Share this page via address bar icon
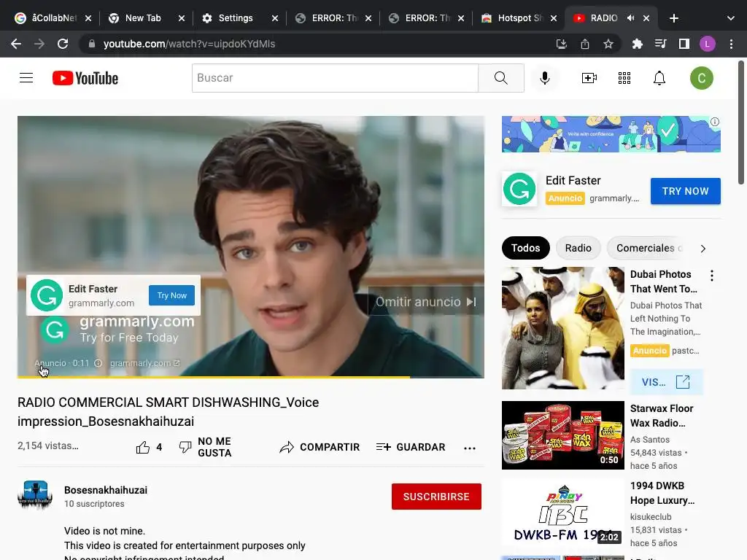The width and height of the screenshot is (747, 560). [585, 44]
